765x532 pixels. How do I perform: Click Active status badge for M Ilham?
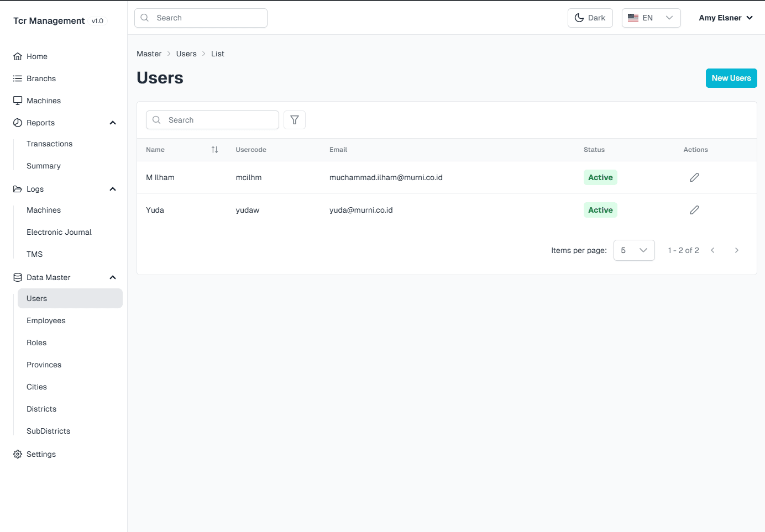(600, 177)
